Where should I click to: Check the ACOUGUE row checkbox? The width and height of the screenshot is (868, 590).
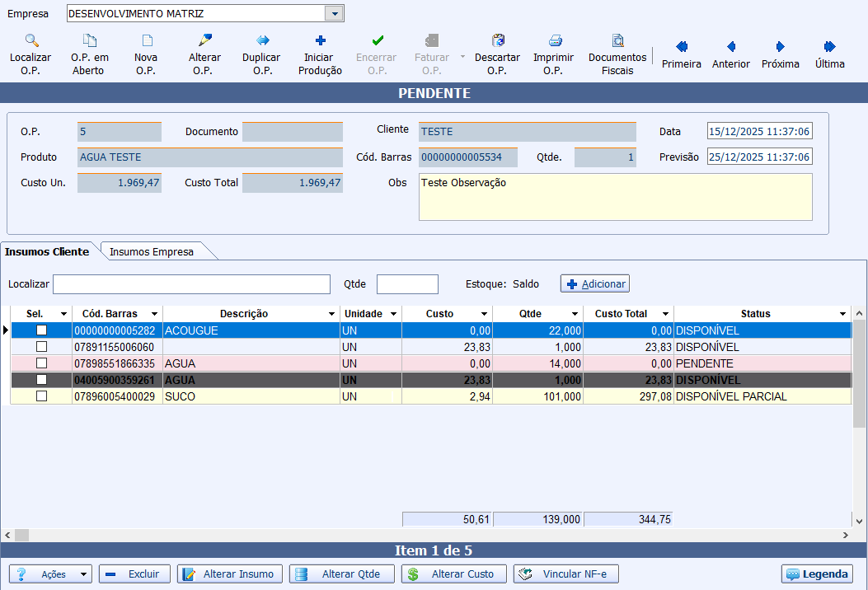pyautogui.click(x=41, y=330)
